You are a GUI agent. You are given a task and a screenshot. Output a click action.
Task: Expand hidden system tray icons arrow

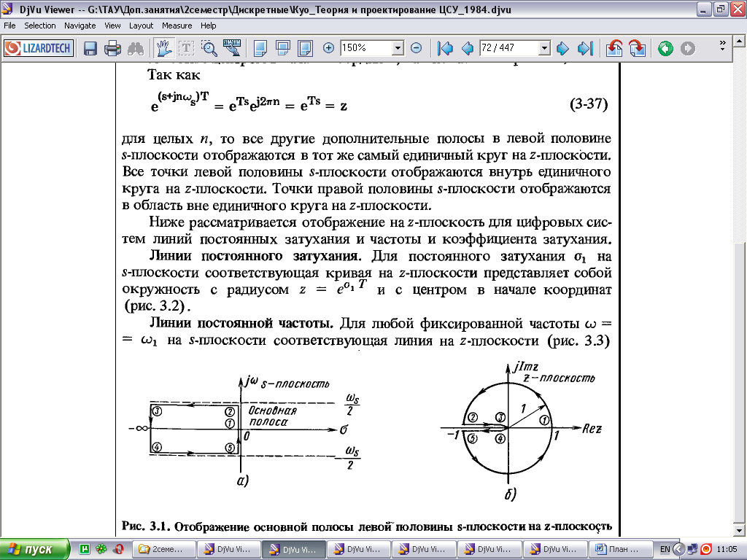click(x=679, y=549)
